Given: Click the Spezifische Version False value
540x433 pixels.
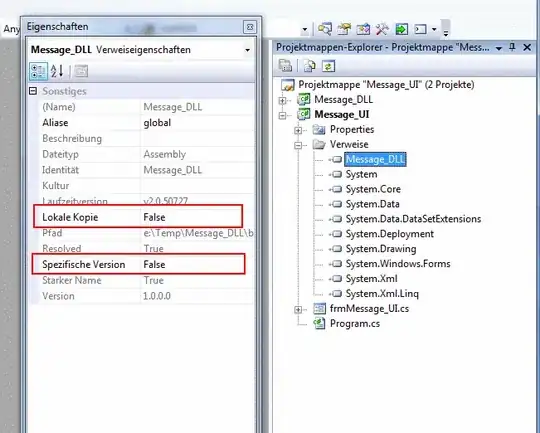Looking at the screenshot, I should point(154,264).
